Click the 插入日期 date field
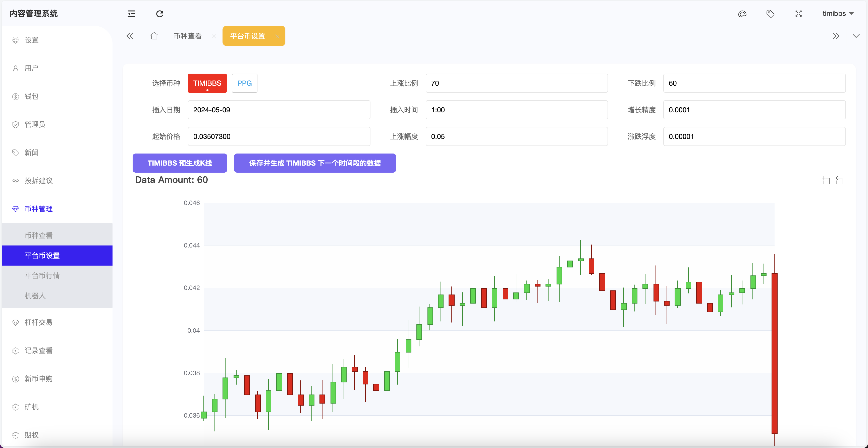The width and height of the screenshot is (868, 448). pos(279,110)
